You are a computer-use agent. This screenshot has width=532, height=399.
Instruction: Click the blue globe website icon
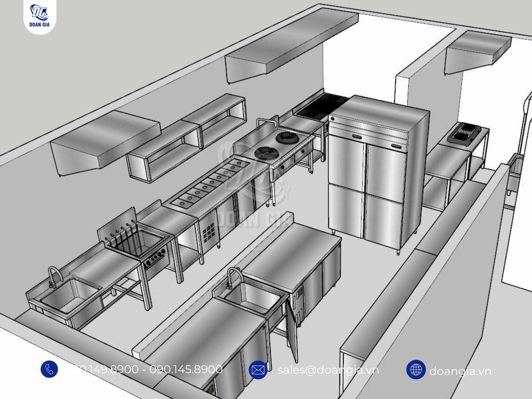click(x=416, y=369)
